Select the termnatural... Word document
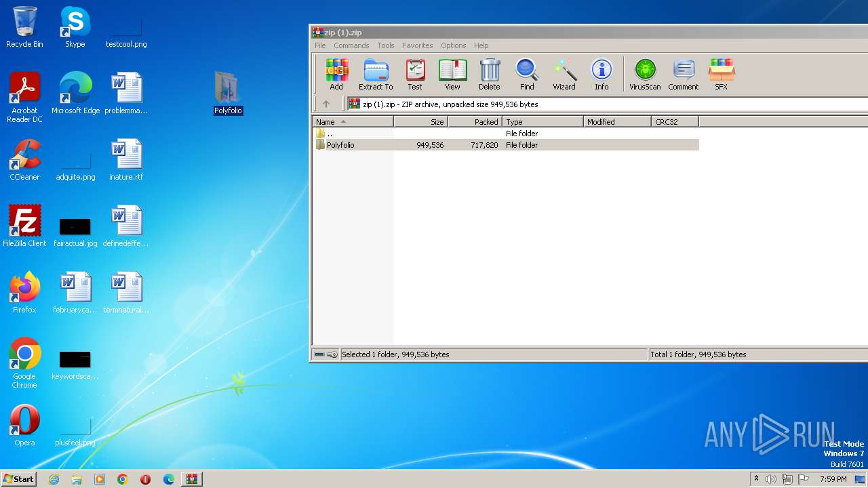This screenshot has height=488, width=868. pyautogui.click(x=126, y=293)
